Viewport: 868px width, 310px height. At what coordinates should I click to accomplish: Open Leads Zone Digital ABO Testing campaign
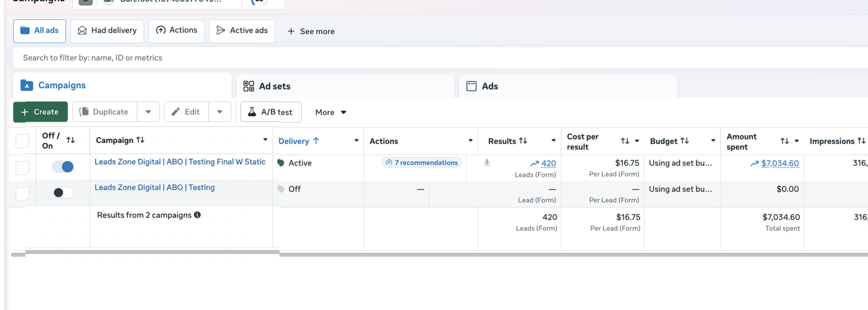click(155, 187)
